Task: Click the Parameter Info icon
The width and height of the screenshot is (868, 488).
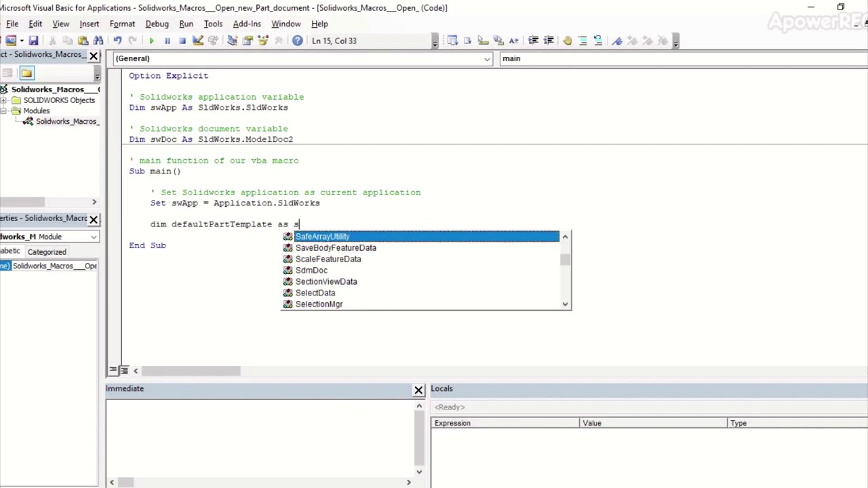Action: (x=498, y=41)
